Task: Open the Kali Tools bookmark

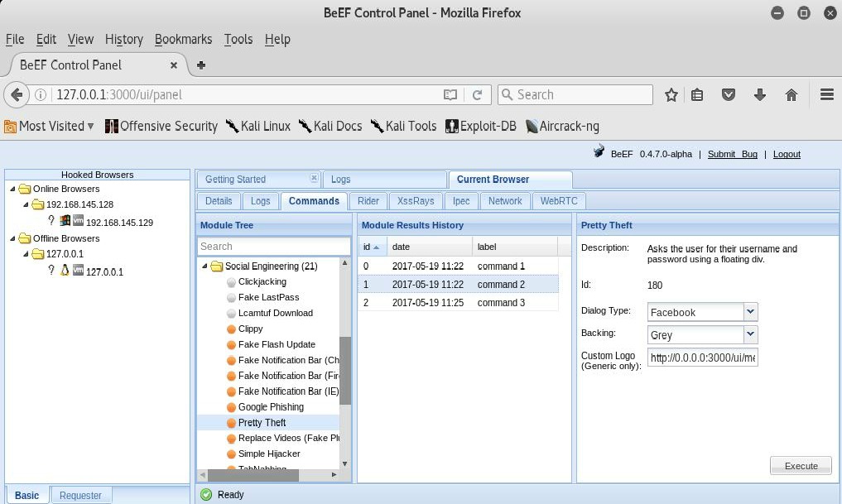Action: tap(403, 126)
